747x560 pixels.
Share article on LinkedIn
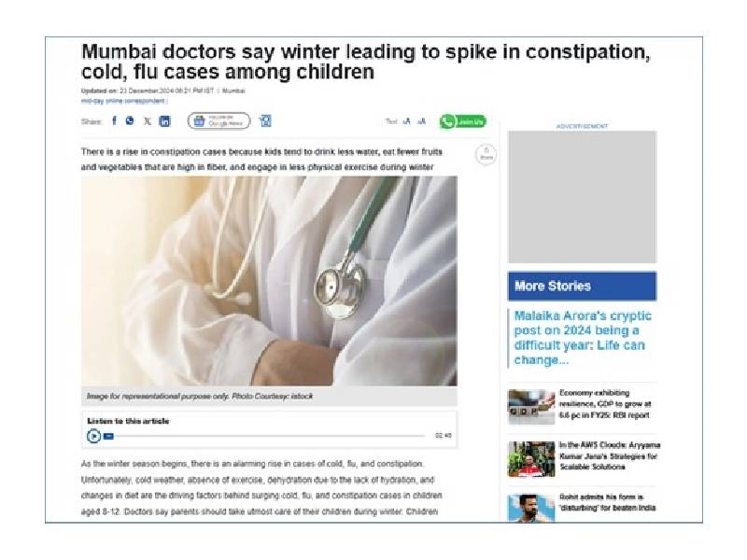click(164, 121)
